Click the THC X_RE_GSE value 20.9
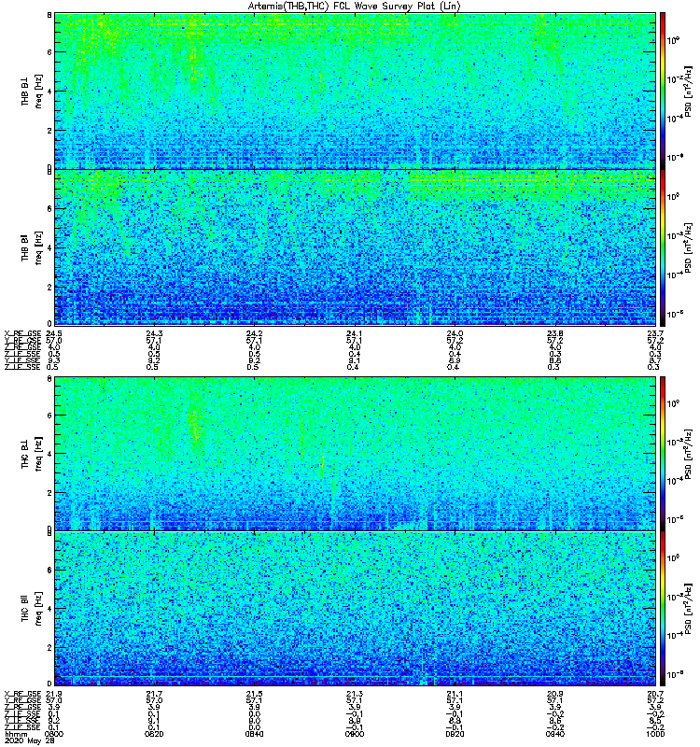700x747 pixels. pos(555,694)
